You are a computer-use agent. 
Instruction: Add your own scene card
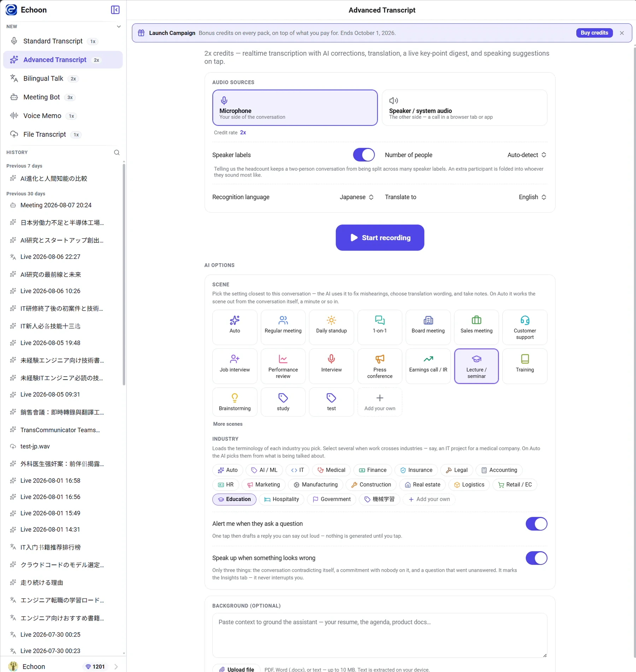380,402
